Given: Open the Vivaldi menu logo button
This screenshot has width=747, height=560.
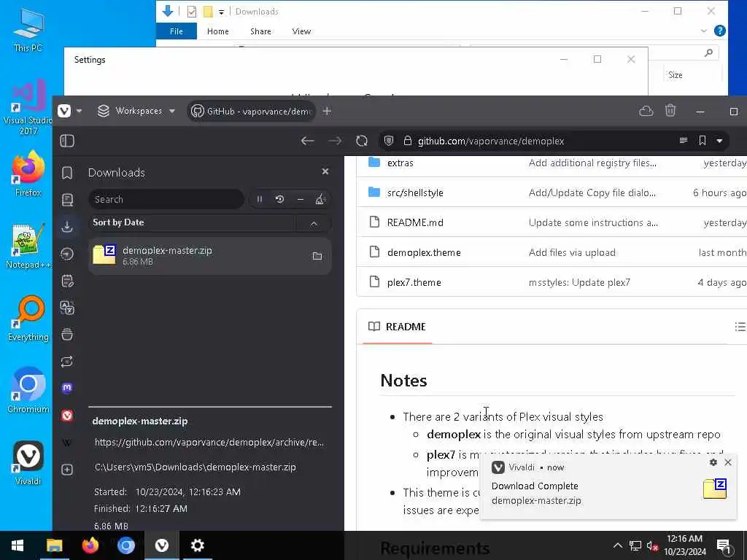Looking at the screenshot, I should (x=64, y=111).
